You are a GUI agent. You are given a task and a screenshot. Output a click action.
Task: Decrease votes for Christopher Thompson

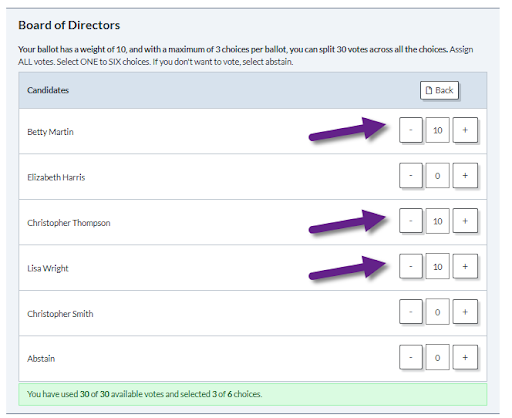(411, 221)
